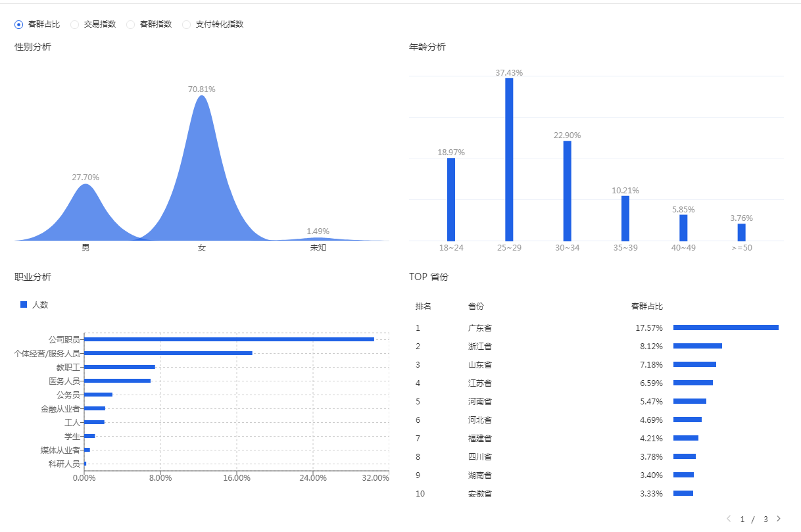
Task: Click the 学生 occupation label
Action: point(72,436)
